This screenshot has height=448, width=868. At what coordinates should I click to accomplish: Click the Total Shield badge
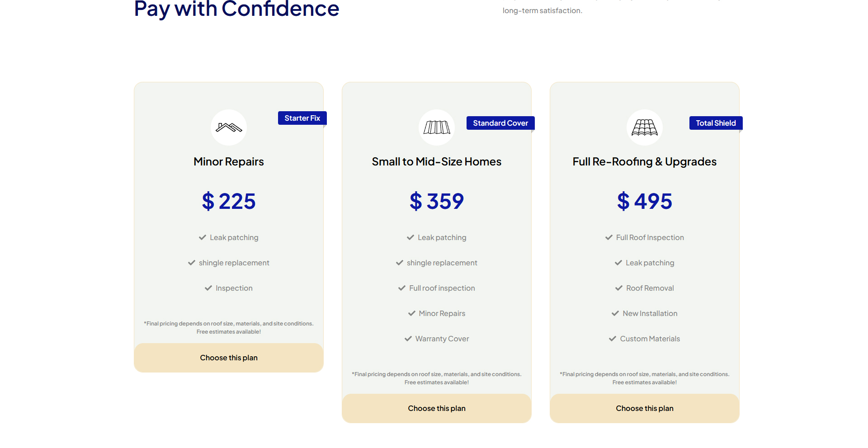(716, 123)
